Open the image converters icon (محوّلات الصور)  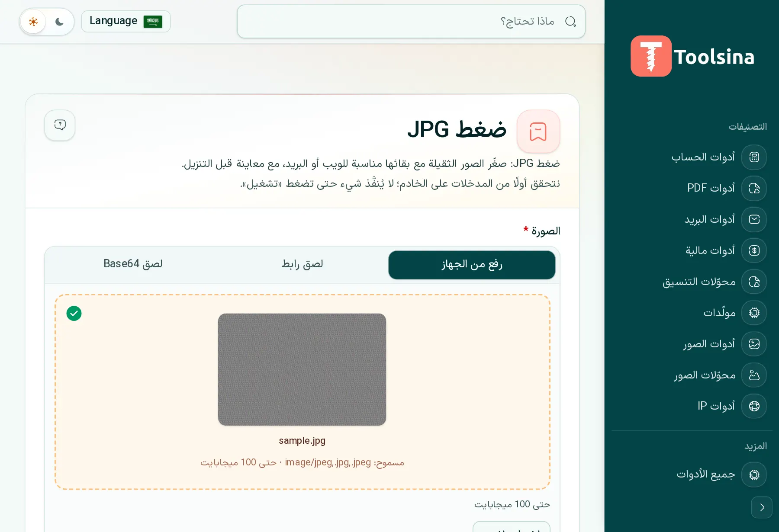coord(754,375)
